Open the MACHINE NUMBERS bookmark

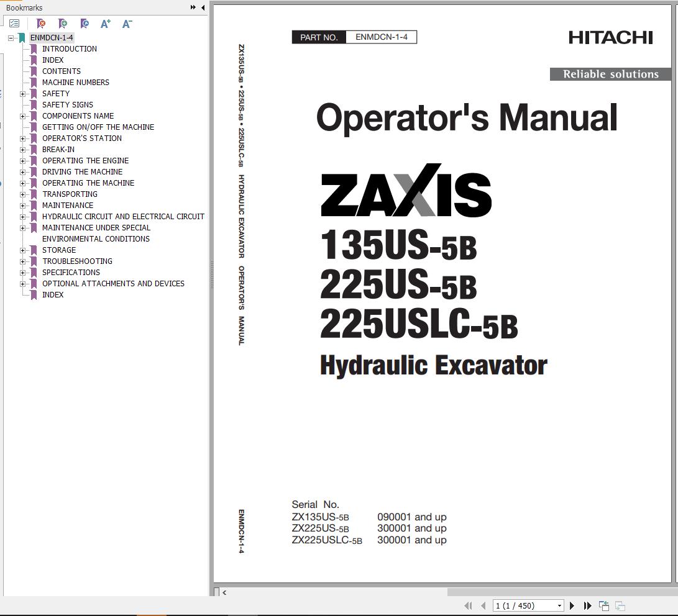[75, 83]
